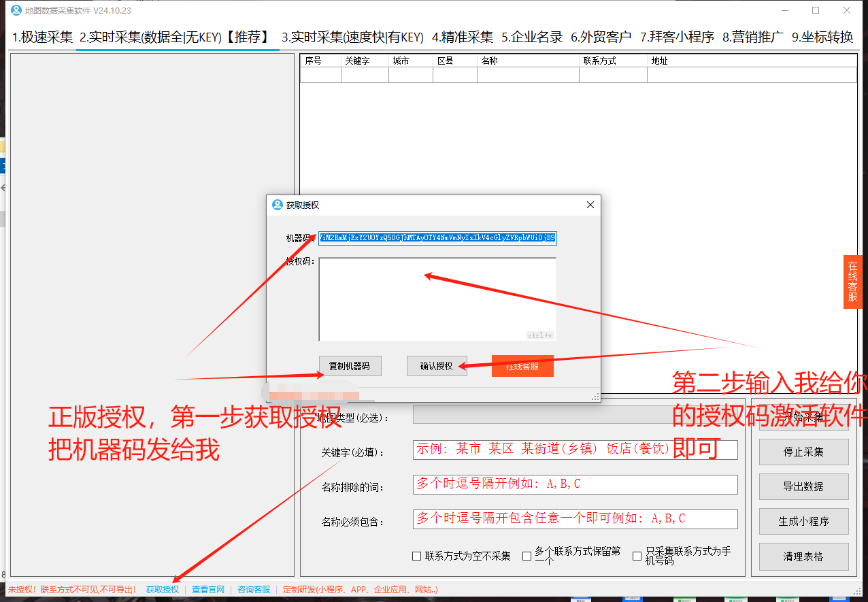Click the ctrl+v paste hint in 授权码 box

coord(540,335)
